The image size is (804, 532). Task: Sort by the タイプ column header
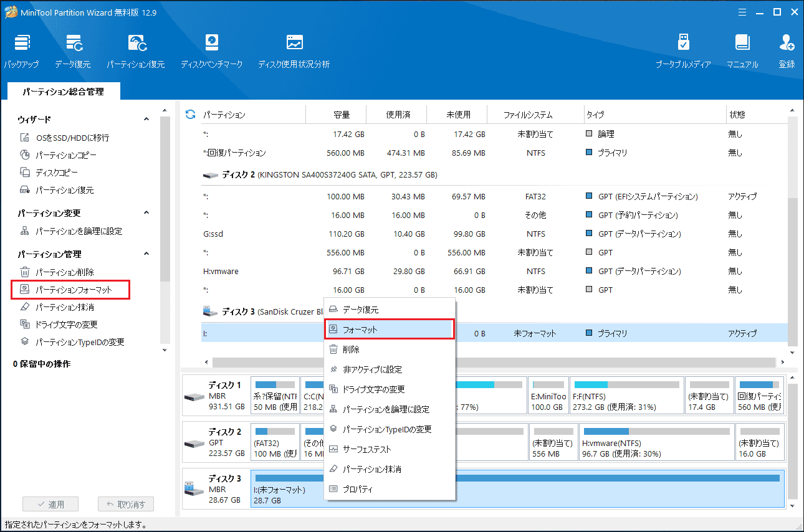pyautogui.click(x=654, y=115)
